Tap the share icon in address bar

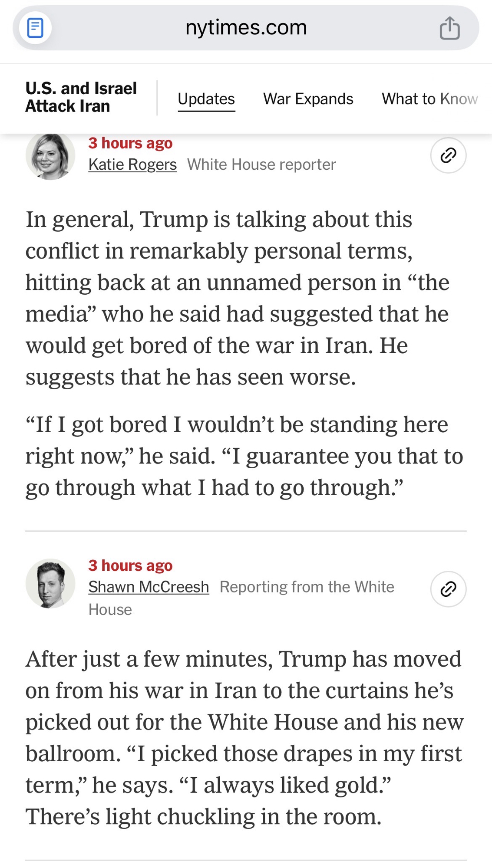449,28
